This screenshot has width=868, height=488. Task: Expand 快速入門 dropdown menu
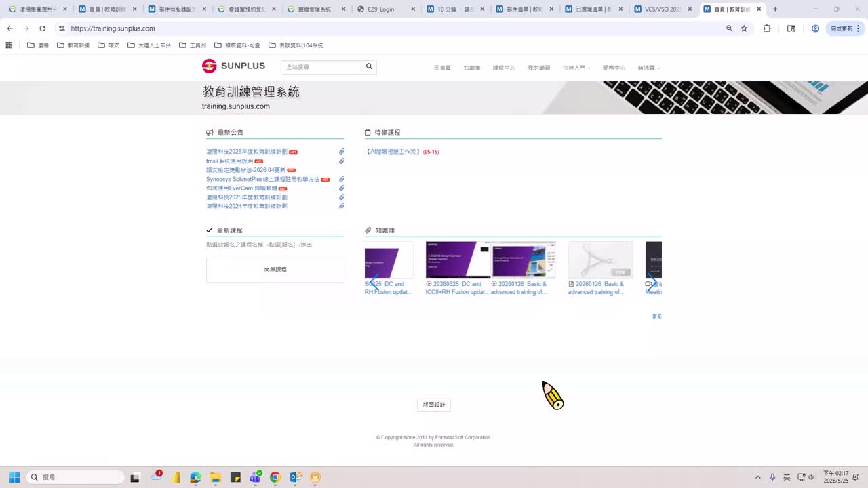(576, 68)
